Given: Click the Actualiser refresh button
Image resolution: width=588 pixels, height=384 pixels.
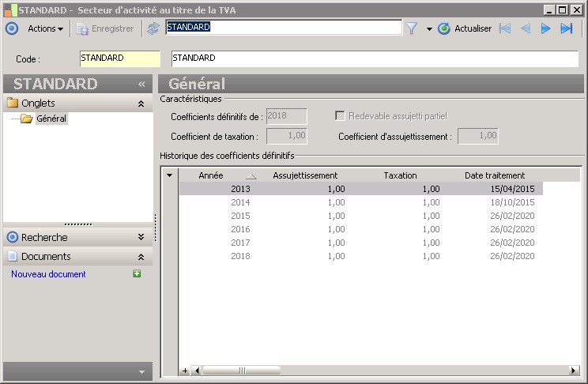Looking at the screenshot, I should click(465, 28).
